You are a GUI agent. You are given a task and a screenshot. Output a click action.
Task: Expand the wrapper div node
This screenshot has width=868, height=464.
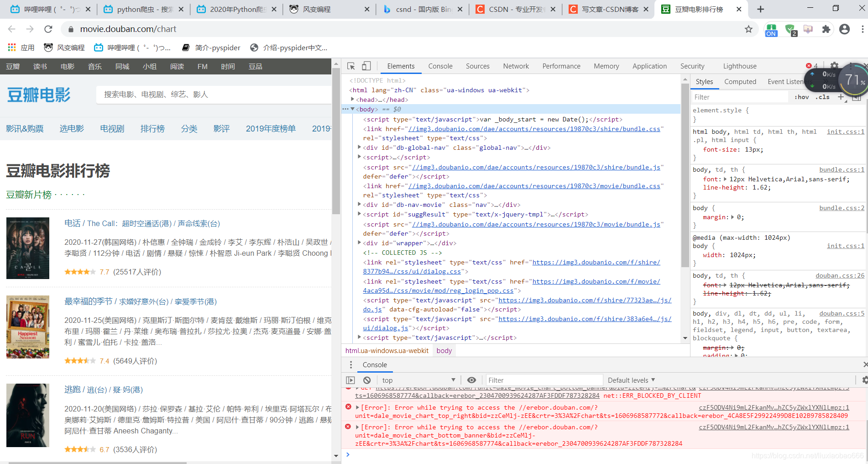point(360,243)
